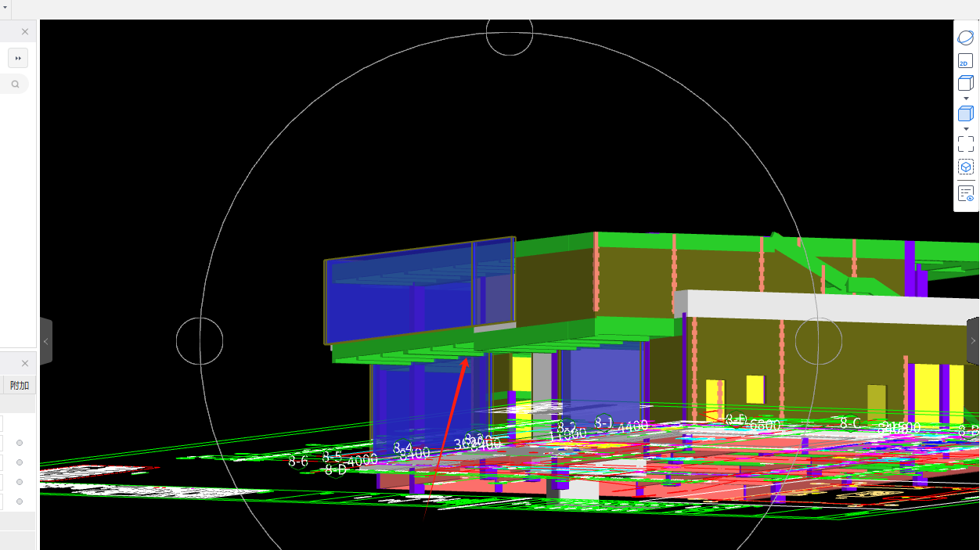Collapse the left panel with side handle
This screenshot has height=550, width=980.
tap(45, 341)
